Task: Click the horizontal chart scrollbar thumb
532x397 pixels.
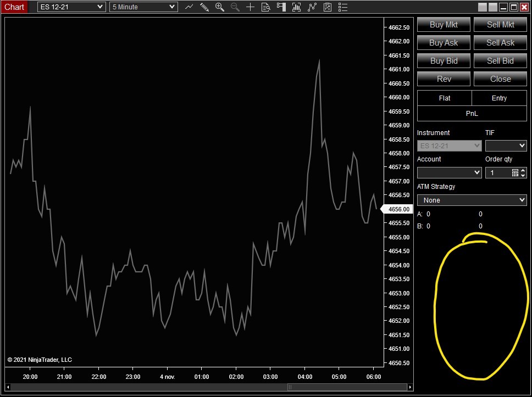Action: tap(348, 387)
